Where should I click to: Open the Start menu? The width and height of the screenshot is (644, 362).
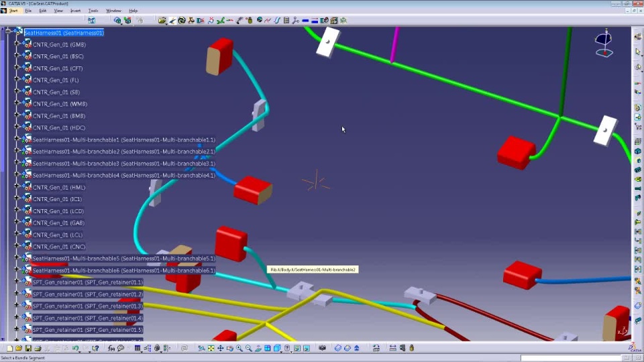pos(13,11)
